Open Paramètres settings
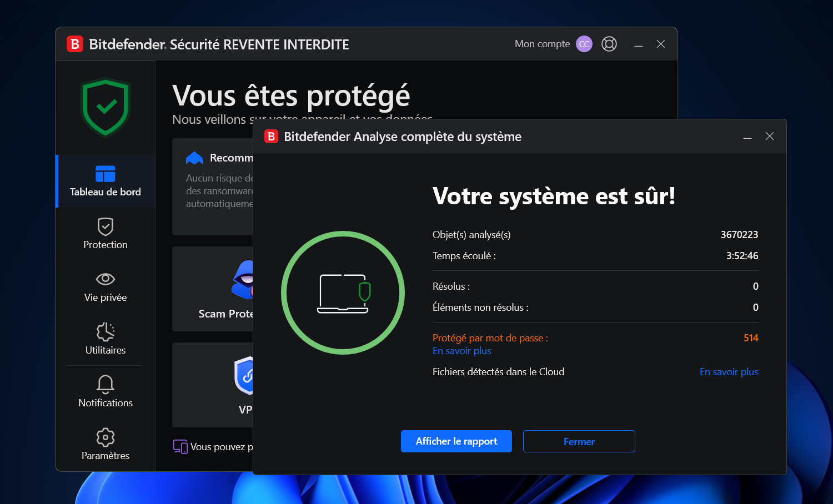This screenshot has height=504, width=833. pos(106,445)
